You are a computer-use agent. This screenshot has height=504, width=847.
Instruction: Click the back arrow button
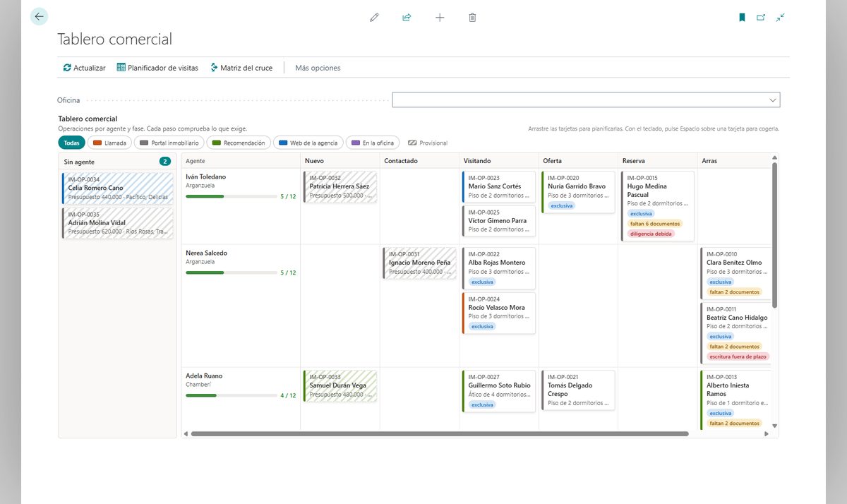click(x=39, y=16)
